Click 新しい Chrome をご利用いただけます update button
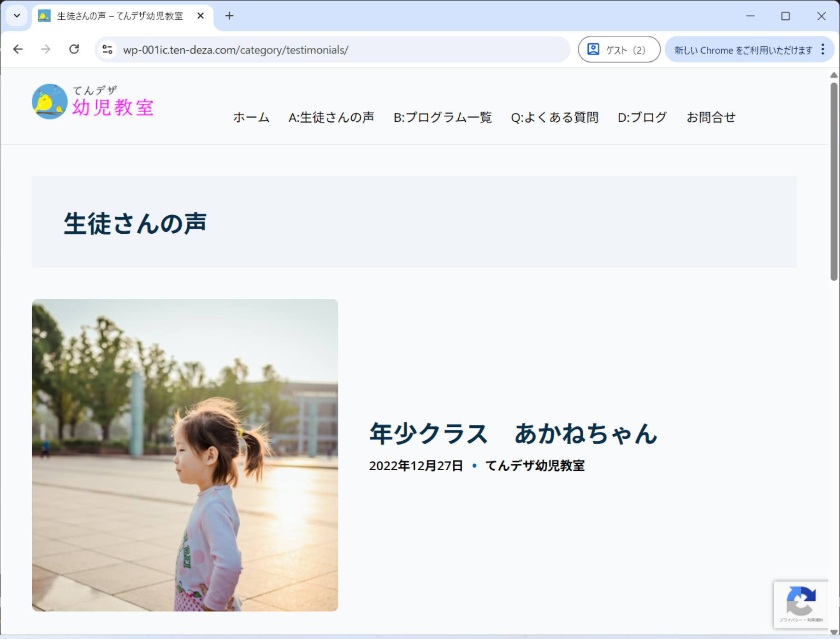The width and height of the screenshot is (840, 639). (x=743, y=50)
